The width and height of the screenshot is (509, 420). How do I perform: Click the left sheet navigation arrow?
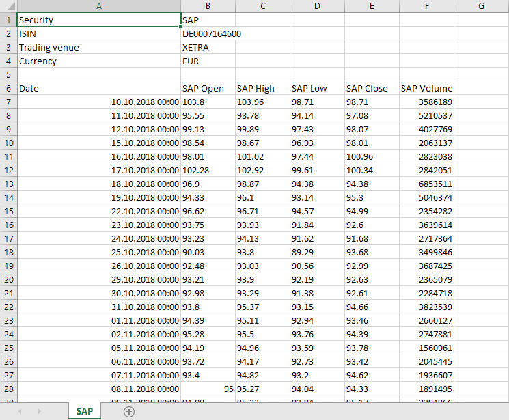20,411
